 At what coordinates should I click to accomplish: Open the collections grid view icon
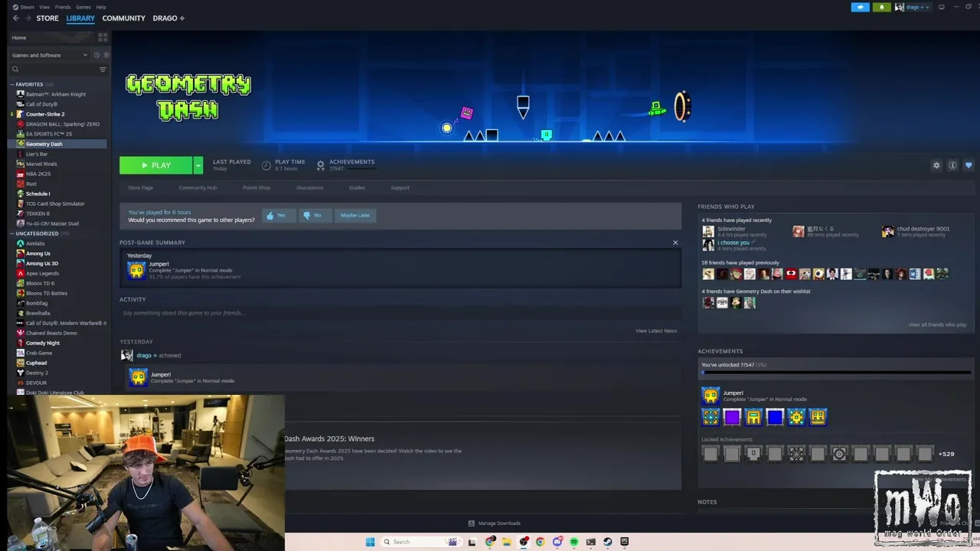103,37
